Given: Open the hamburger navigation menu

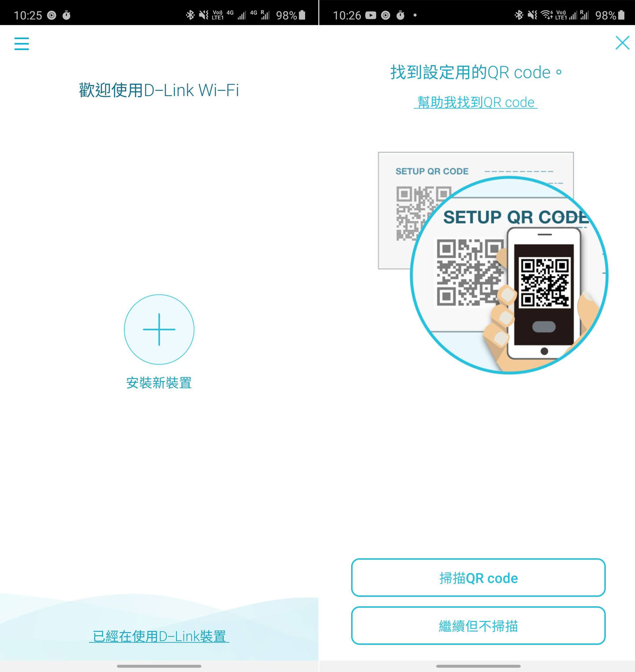Looking at the screenshot, I should 22,44.
